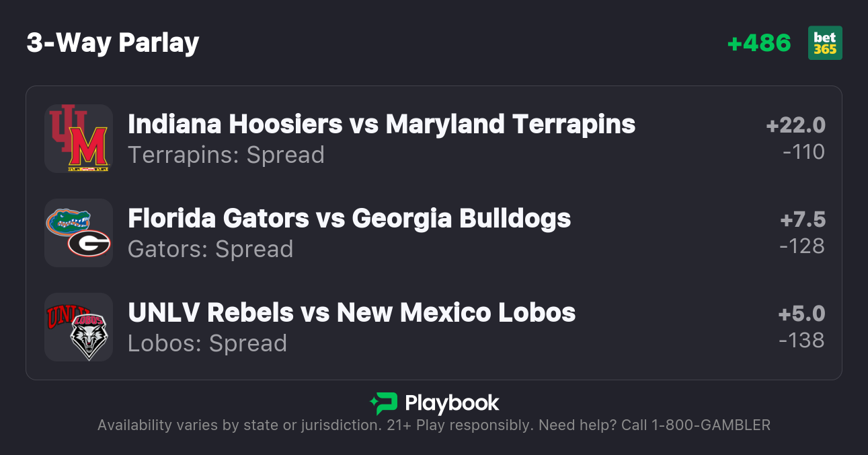Screen dimensions: 868x455
Task: Open UNLV Rebels vs New Mexico Lobos matchup
Action: (352, 312)
